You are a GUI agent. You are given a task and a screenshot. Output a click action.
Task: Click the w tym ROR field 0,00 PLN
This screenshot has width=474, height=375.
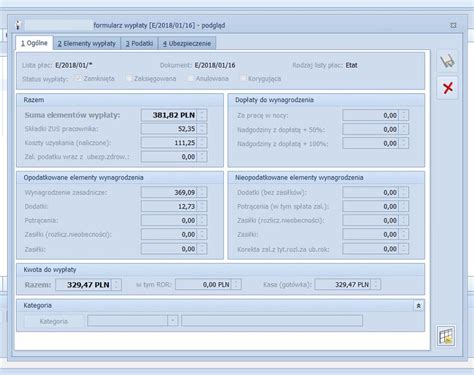(x=203, y=285)
